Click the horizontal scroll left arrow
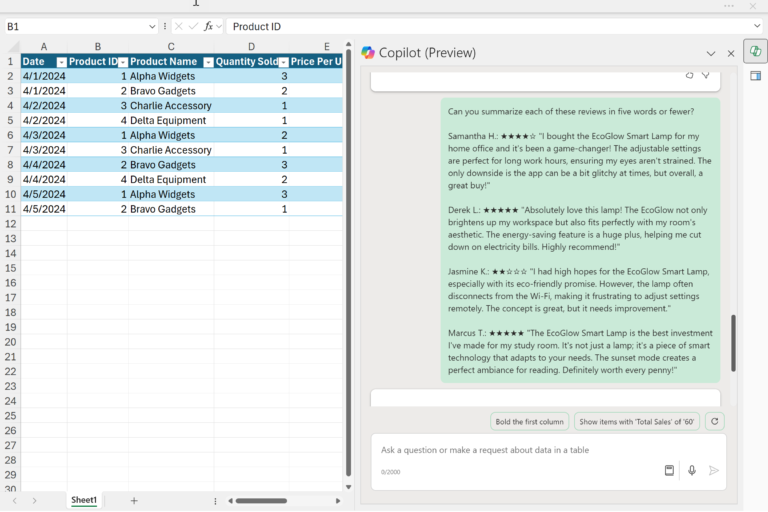The width and height of the screenshot is (768, 512). point(230,501)
